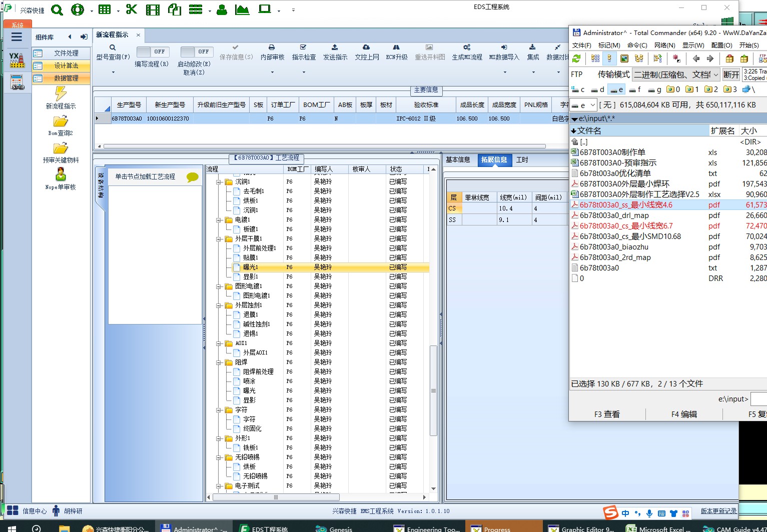Collapse the 外层干膜1 tree node

219,239
